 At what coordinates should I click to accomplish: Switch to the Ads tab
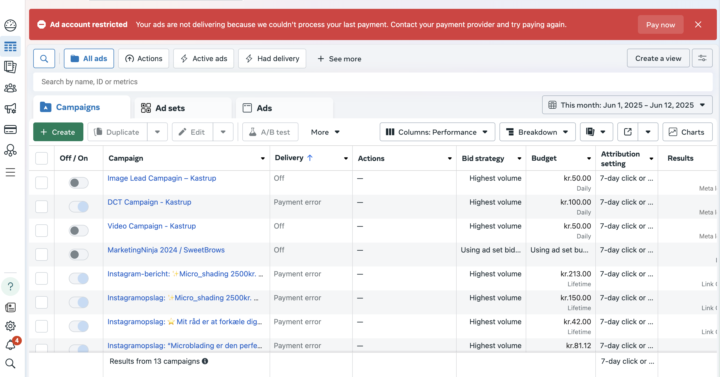point(284,108)
